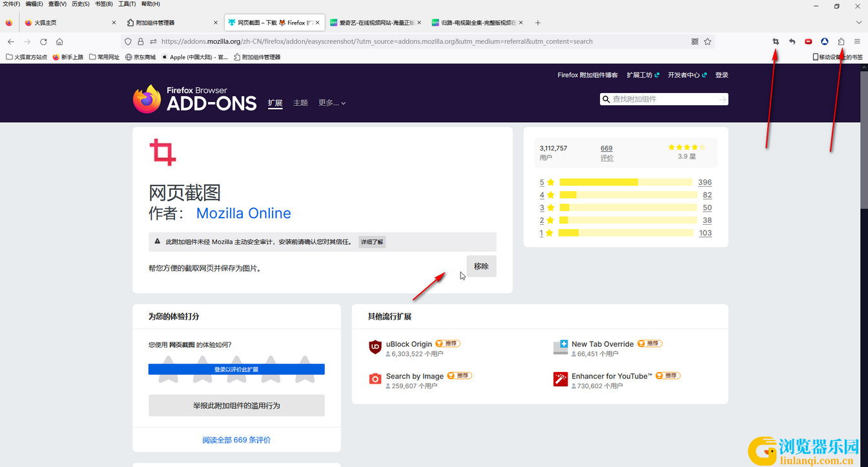Click 登录以评价此扩展 button
Viewport: 868px width, 467px height.
(x=236, y=369)
